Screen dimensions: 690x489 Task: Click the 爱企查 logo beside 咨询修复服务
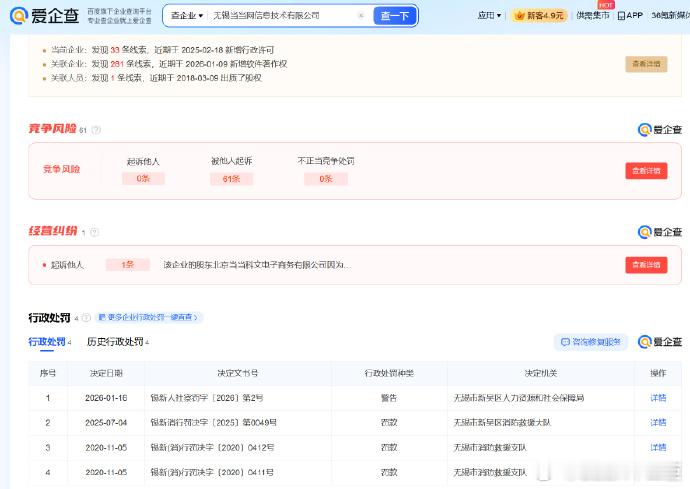(660, 342)
